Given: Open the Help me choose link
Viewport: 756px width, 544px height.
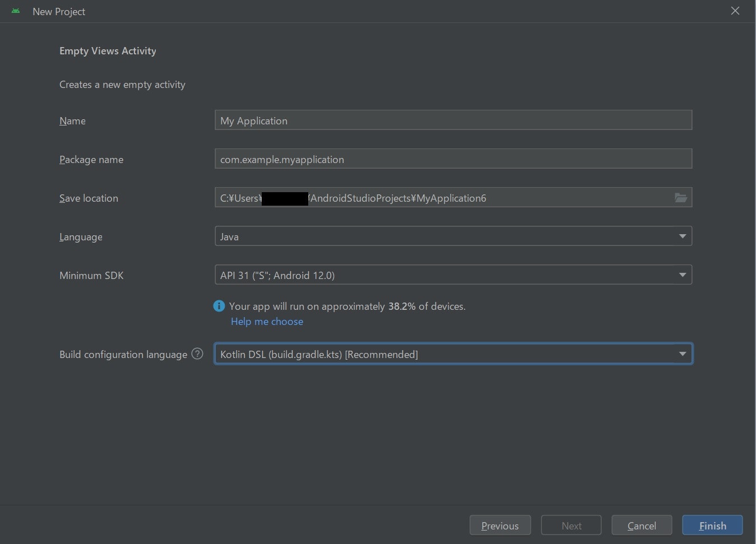Looking at the screenshot, I should (267, 322).
